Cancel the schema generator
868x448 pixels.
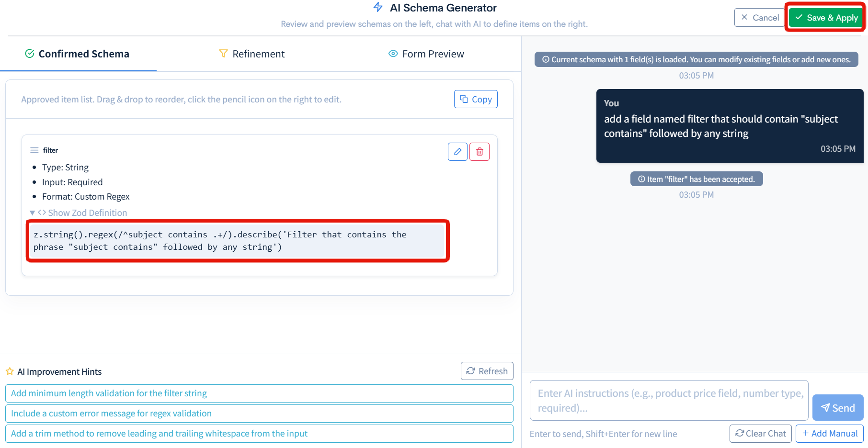click(x=759, y=17)
